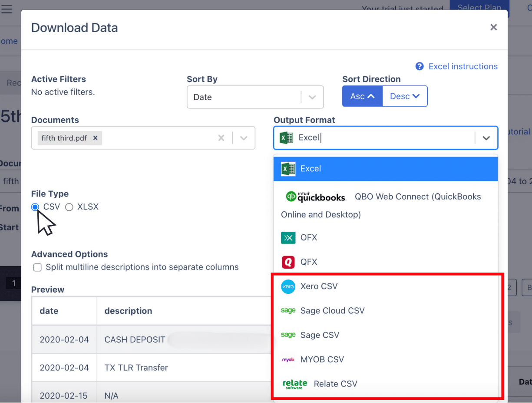Click the Excel icon in Output Format field
532x403 pixels.
tap(286, 138)
